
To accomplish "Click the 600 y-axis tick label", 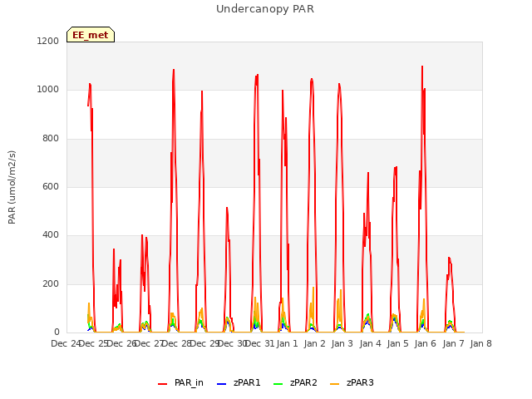I will pyautogui.click(x=51, y=186).
